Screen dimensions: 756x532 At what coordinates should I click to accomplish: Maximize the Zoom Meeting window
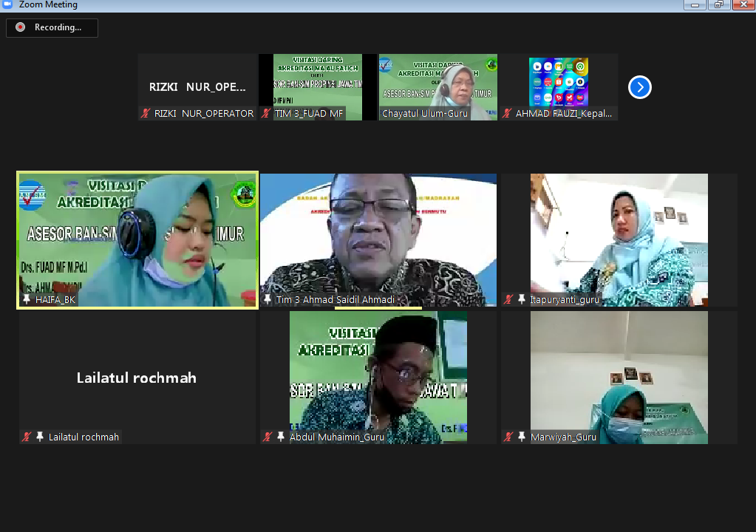(x=718, y=4)
